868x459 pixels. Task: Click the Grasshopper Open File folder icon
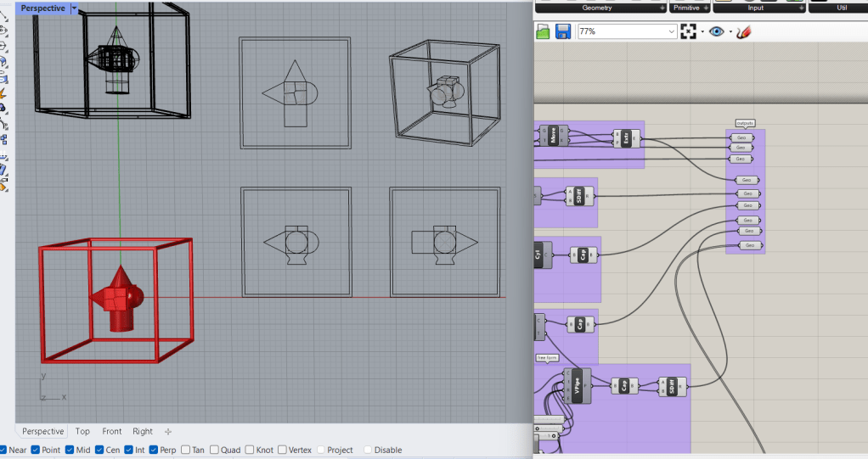click(x=544, y=31)
